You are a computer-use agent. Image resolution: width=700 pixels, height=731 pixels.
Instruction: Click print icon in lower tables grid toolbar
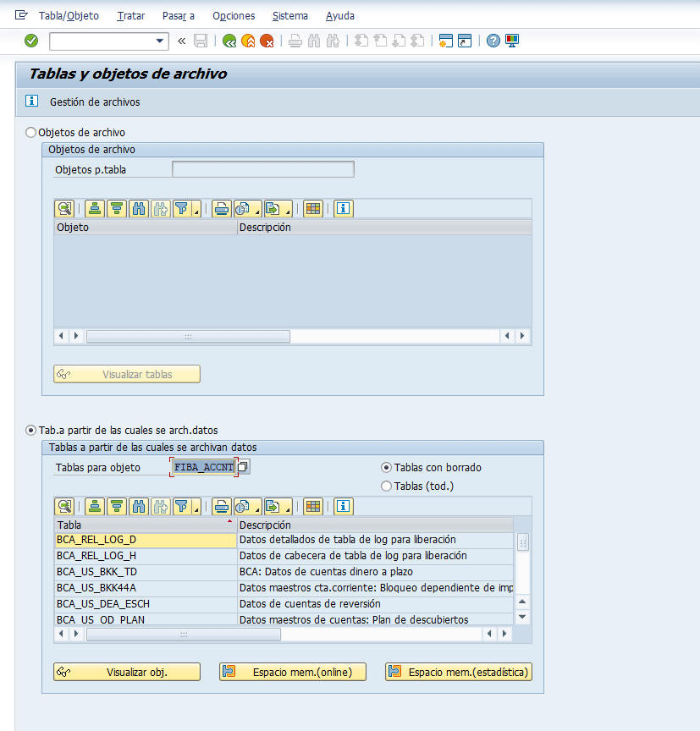click(222, 507)
